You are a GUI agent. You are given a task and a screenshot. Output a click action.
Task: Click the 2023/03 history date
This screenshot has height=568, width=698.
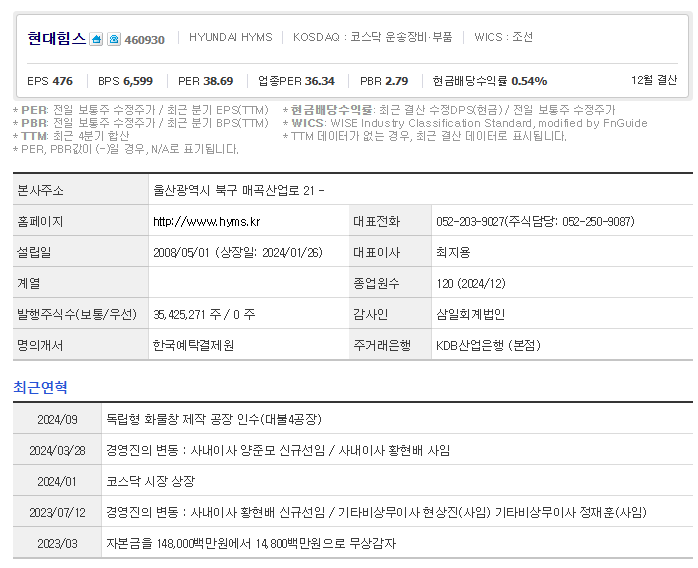57,544
